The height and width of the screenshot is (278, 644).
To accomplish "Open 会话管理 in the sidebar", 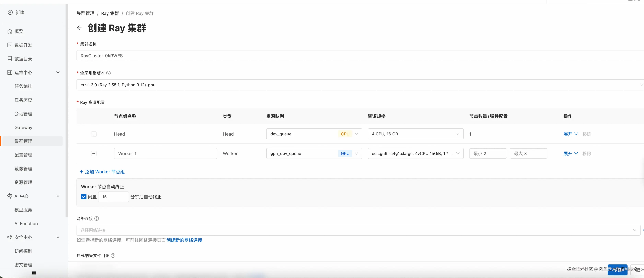I will (x=23, y=114).
